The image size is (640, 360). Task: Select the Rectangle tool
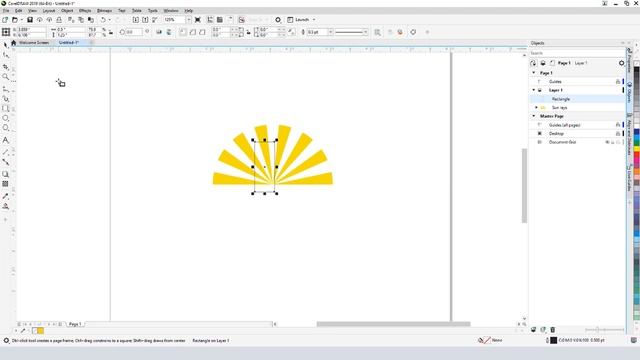tap(6, 108)
